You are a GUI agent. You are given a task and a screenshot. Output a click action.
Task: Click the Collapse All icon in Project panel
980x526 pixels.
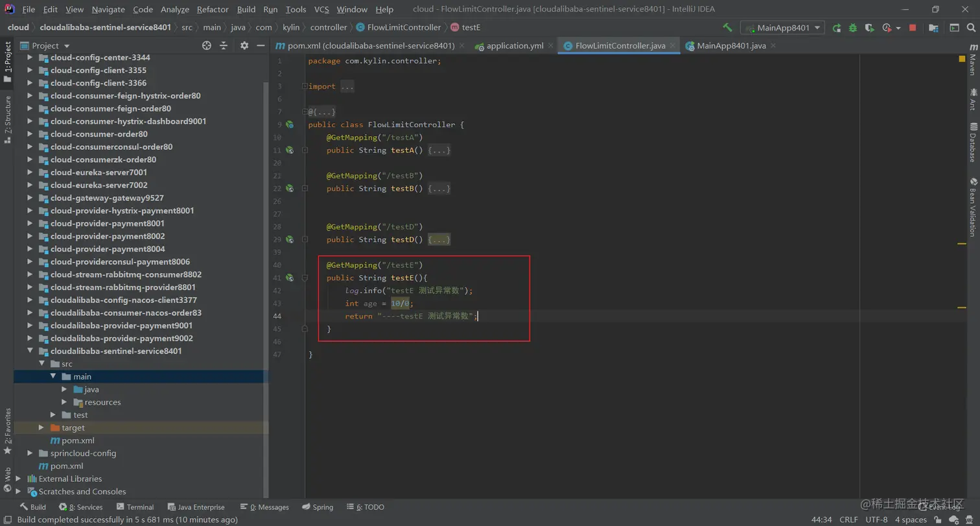pyautogui.click(x=224, y=45)
